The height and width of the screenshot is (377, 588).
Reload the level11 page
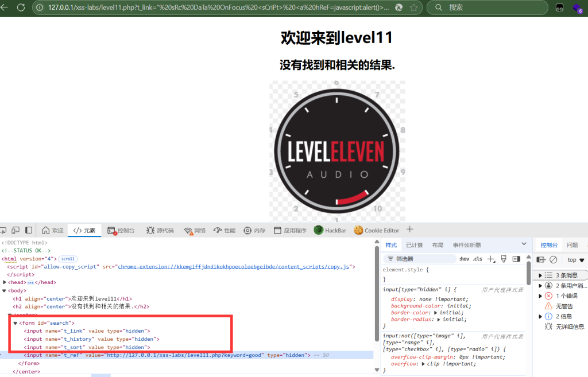21,7
